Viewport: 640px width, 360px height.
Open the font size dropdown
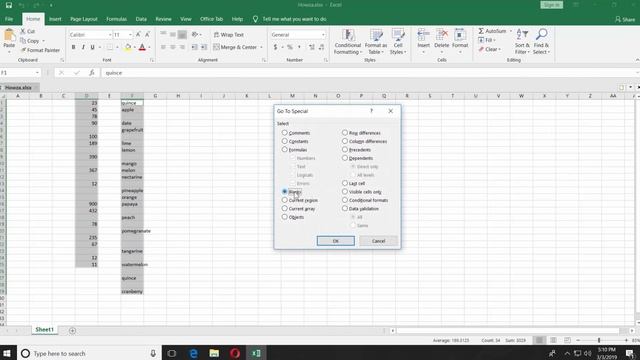tap(130, 35)
